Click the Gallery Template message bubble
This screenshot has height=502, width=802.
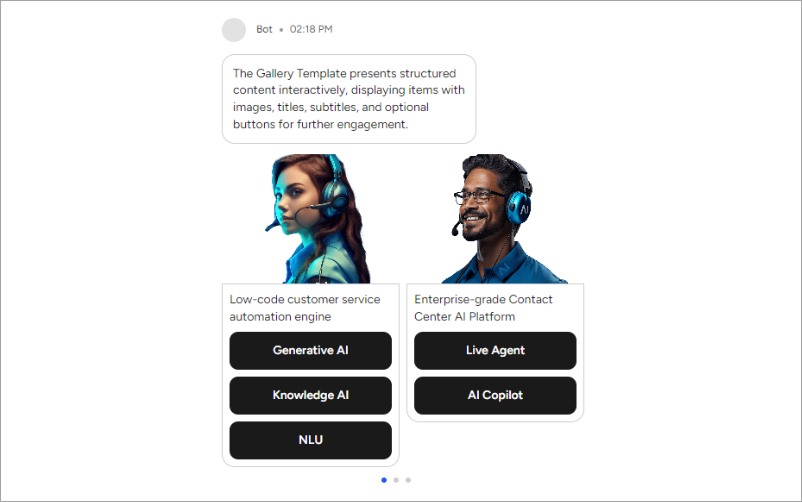349,99
